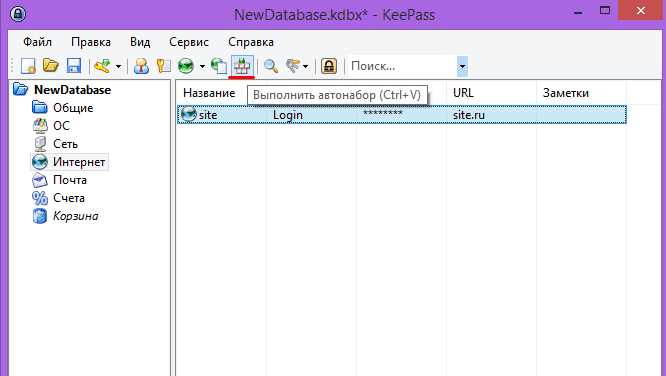
Task: Select the ОС group
Action: [x=61, y=126]
